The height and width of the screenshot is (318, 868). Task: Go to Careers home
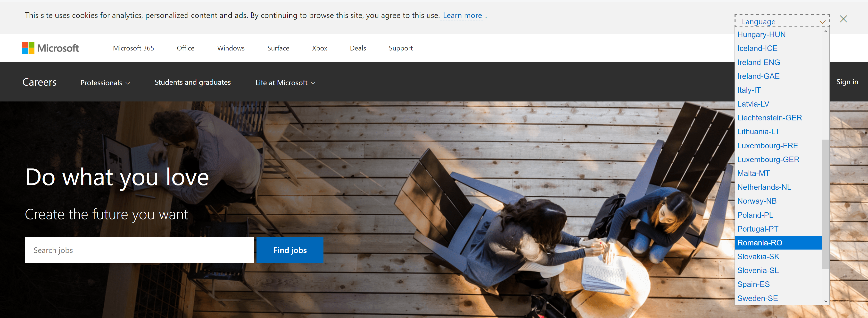pos(39,82)
